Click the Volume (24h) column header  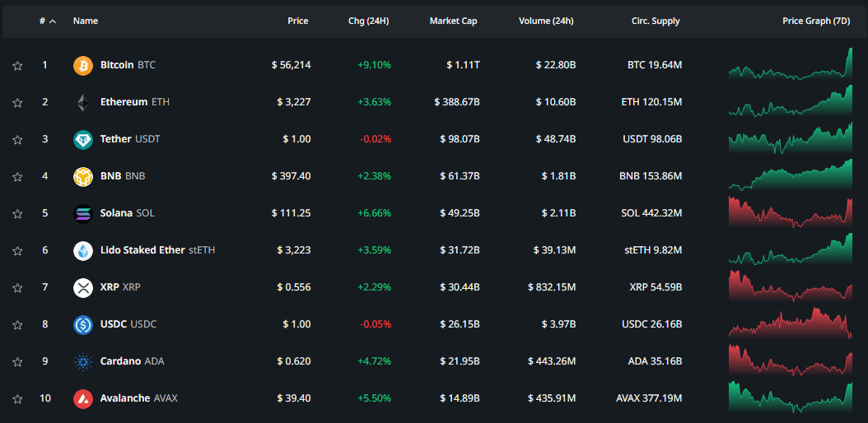pyautogui.click(x=546, y=21)
